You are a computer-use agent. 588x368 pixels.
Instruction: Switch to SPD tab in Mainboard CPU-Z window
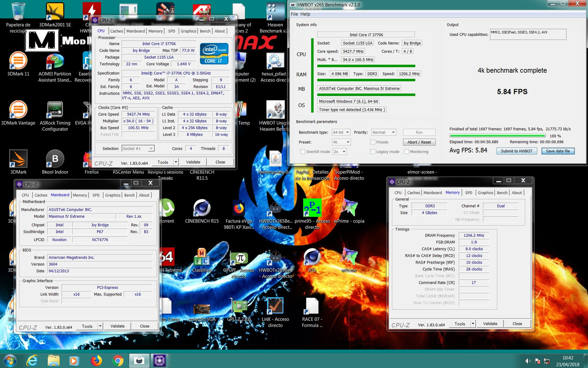point(96,195)
